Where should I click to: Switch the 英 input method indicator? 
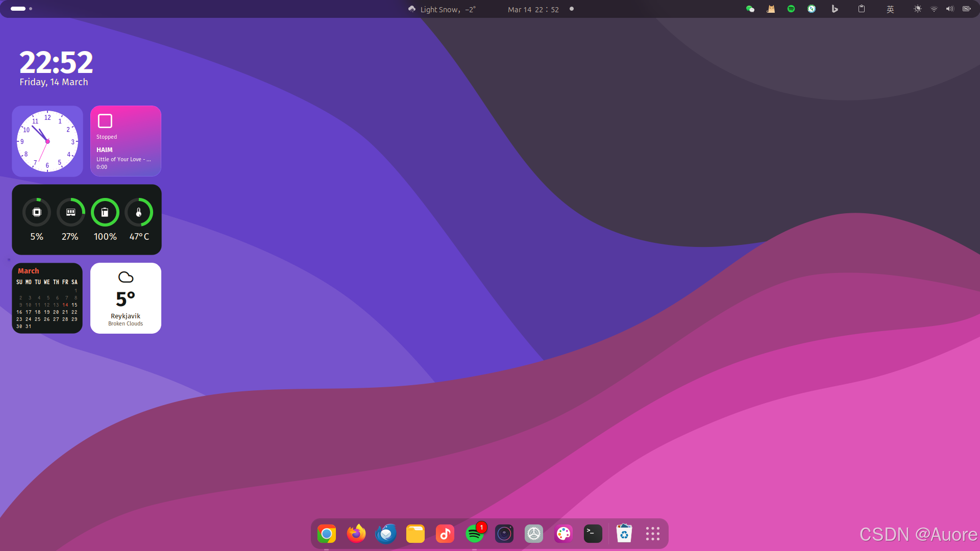[890, 9]
